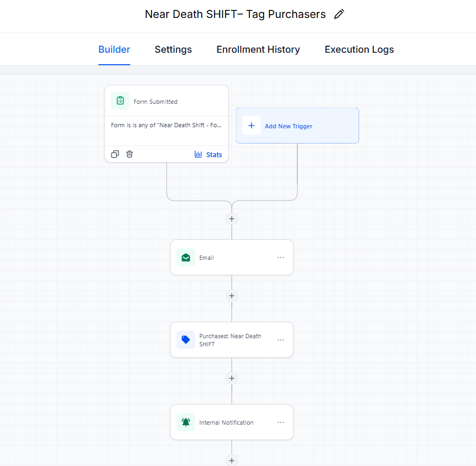Viewport: 476px width, 466px height.
Task: Open the Enrollment History tab
Action: 258,49
